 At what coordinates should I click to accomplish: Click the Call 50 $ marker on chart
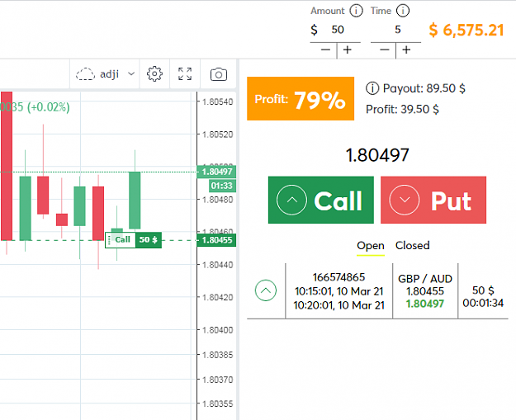pyautogui.click(x=133, y=240)
